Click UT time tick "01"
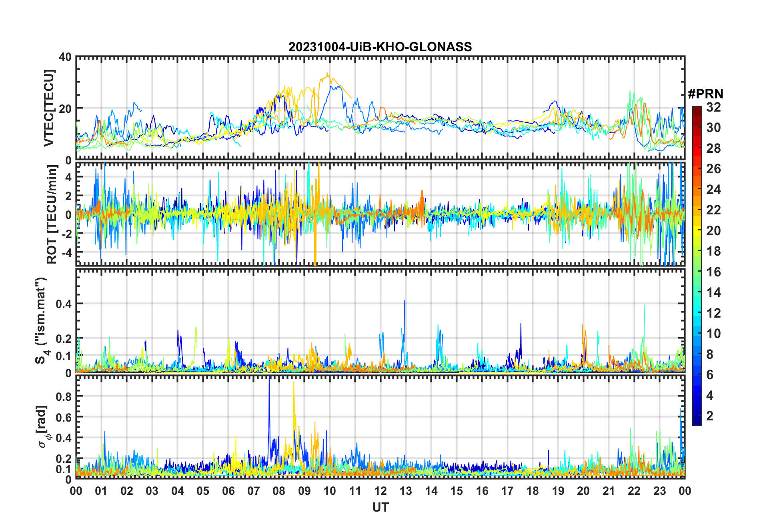Image resolution: width=761 pixels, height=532 pixels. point(101,491)
